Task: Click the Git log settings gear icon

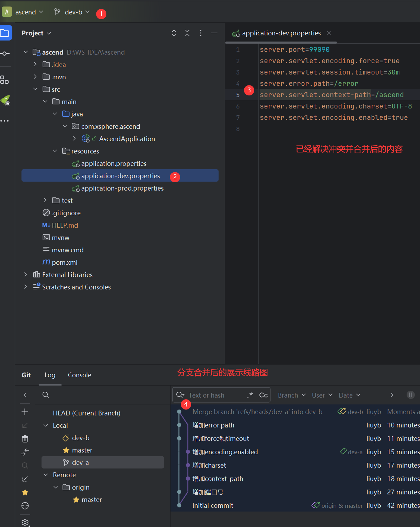Action: [25, 522]
